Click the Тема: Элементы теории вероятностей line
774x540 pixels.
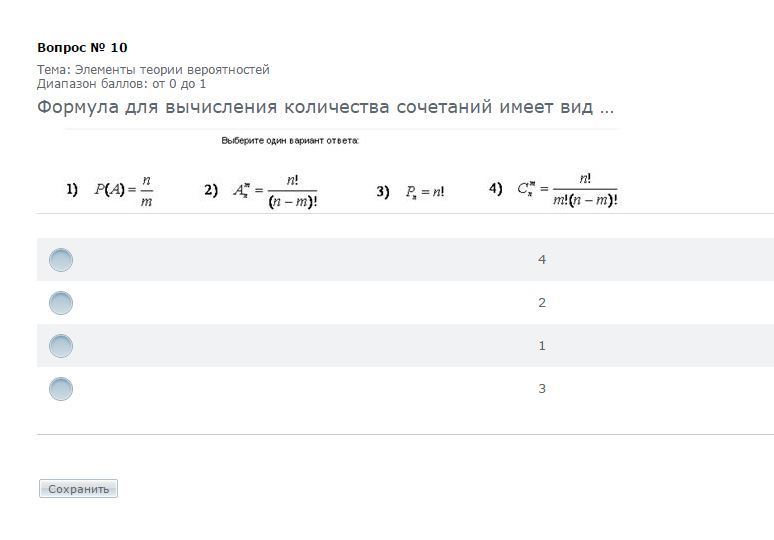pyautogui.click(x=153, y=70)
